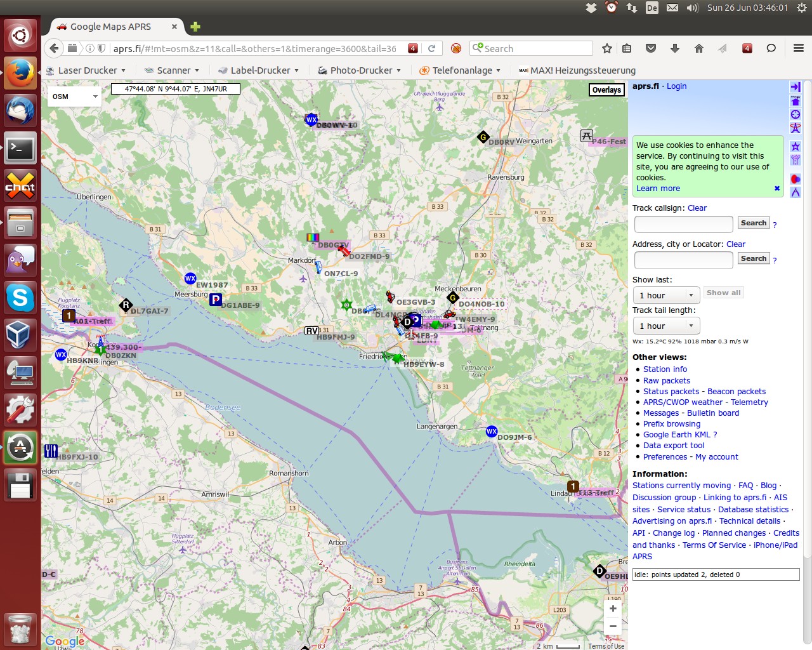Expand the Telefonanlage bookmark folder
Image resolution: width=812 pixels, height=650 pixels.
coord(460,70)
